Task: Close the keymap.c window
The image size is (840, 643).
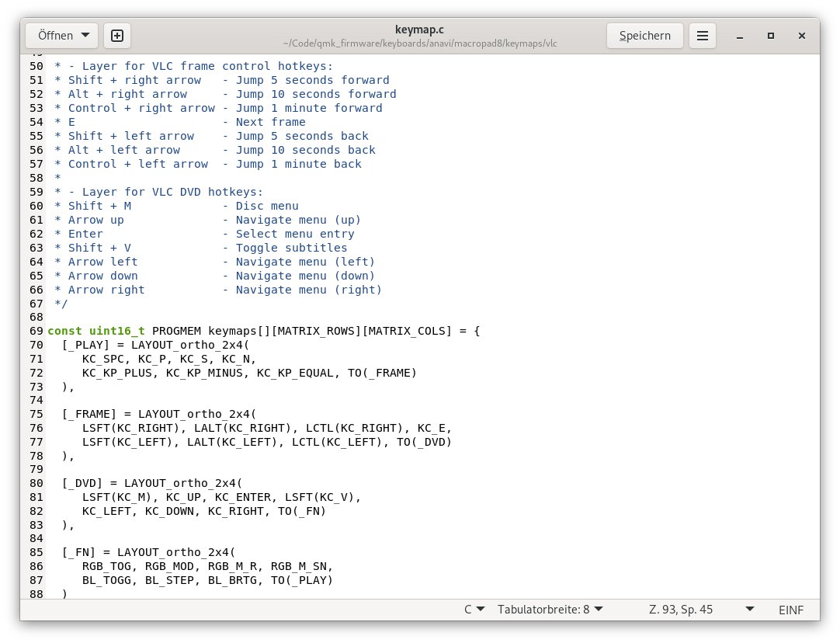Action: [802, 36]
